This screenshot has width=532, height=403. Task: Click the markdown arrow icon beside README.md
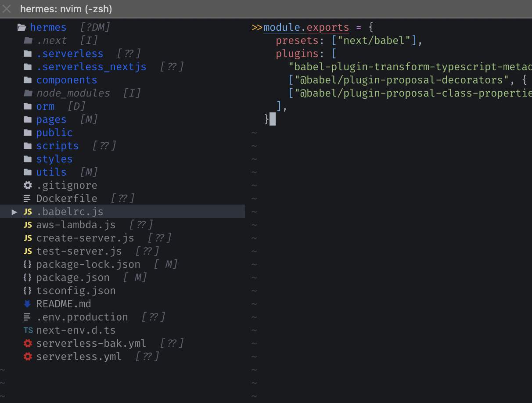pyautogui.click(x=28, y=304)
